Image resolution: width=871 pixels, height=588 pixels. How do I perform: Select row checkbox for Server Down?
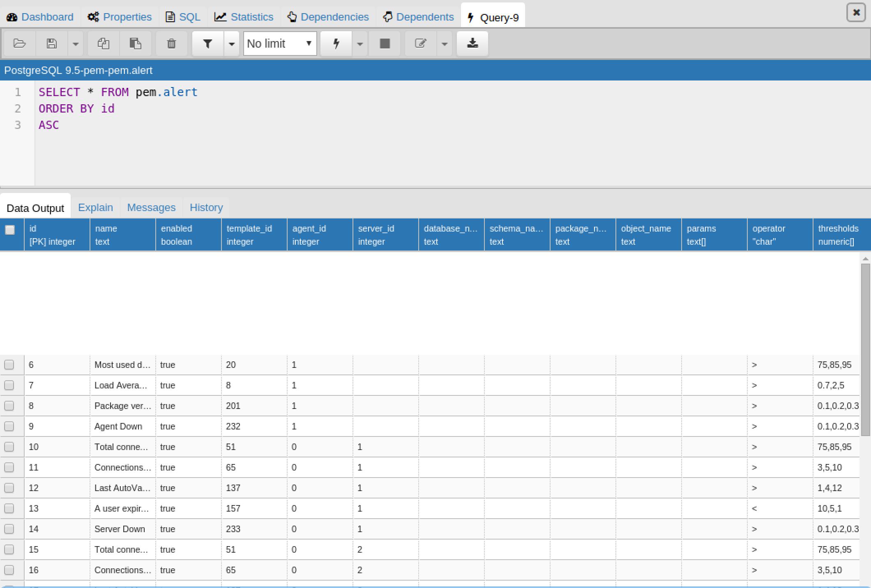coord(9,529)
